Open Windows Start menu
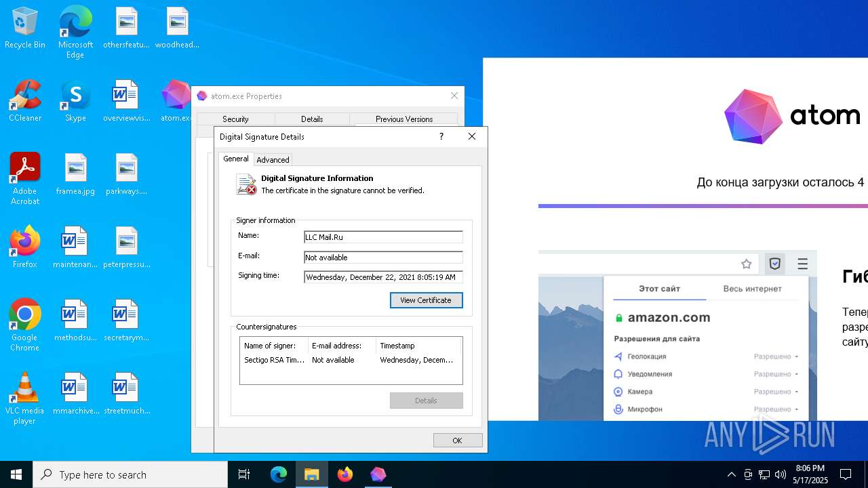Viewport: 868px width, 488px height. (16, 474)
